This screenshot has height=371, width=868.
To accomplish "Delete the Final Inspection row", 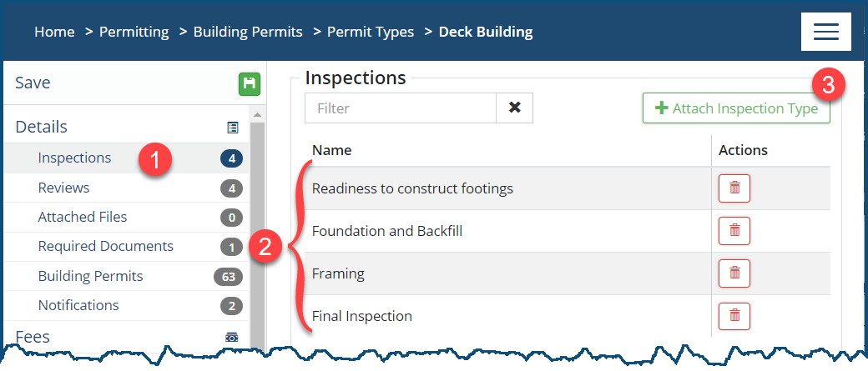I will coord(734,316).
